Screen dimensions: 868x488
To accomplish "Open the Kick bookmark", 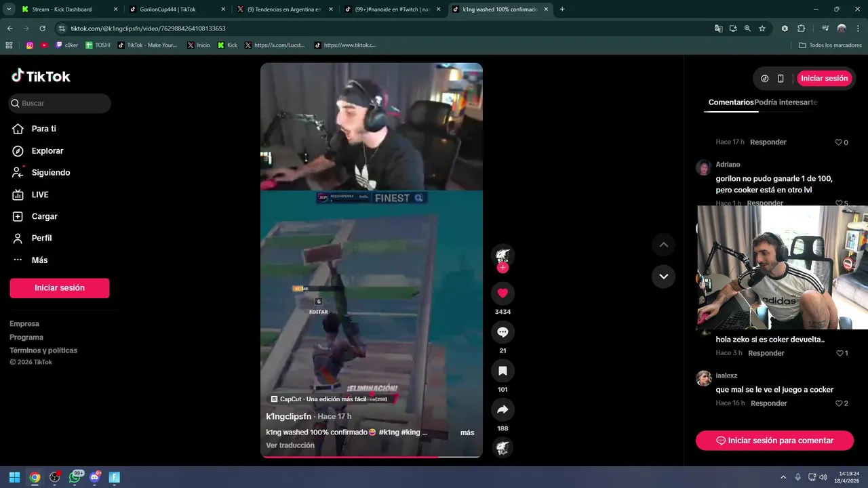I will 228,45.
